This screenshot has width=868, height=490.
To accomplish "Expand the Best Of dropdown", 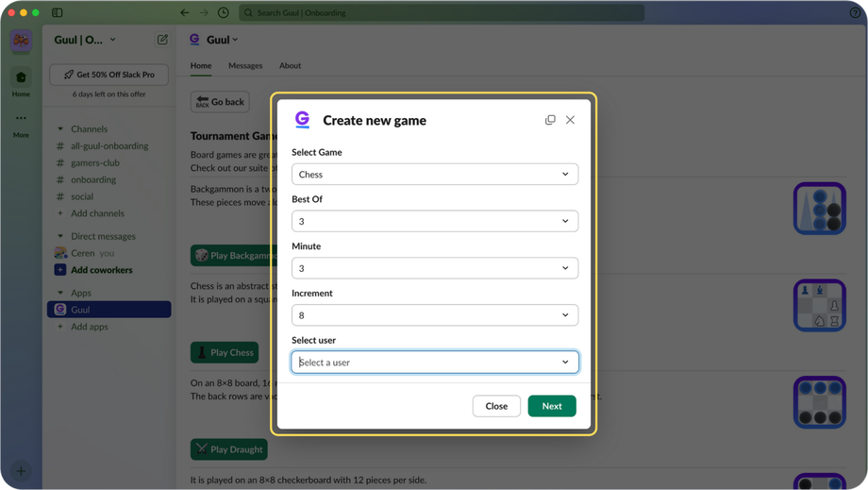I will [x=434, y=221].
